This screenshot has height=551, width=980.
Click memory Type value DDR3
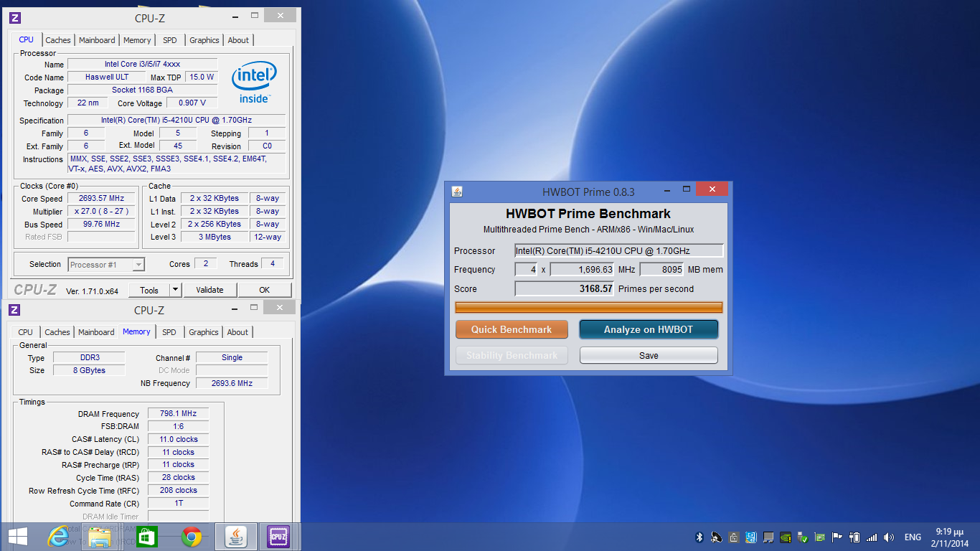click(x=90, y=357)
